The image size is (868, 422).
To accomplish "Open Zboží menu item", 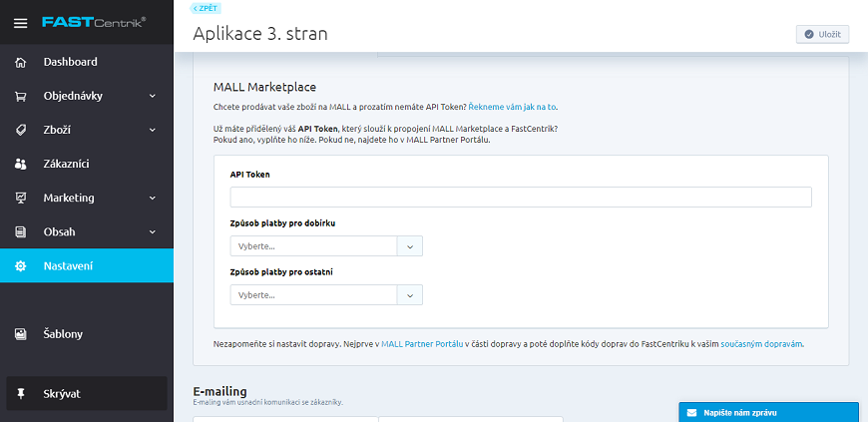I will [x=87, y=130].
